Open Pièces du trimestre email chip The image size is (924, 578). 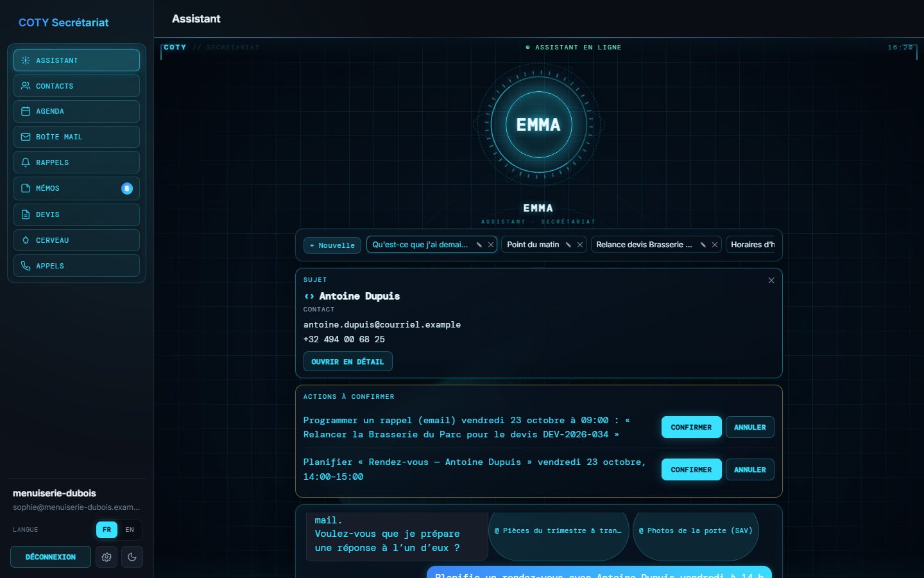click(558, 531)
